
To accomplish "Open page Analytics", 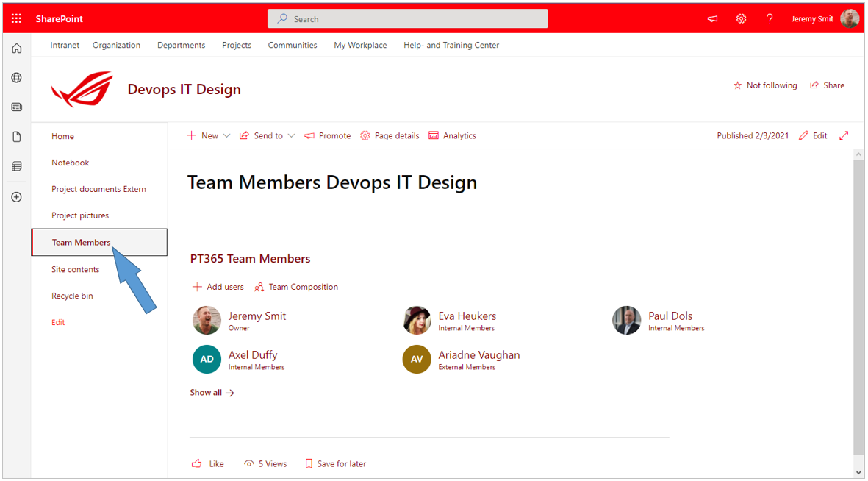I will (x=452, y=136).
